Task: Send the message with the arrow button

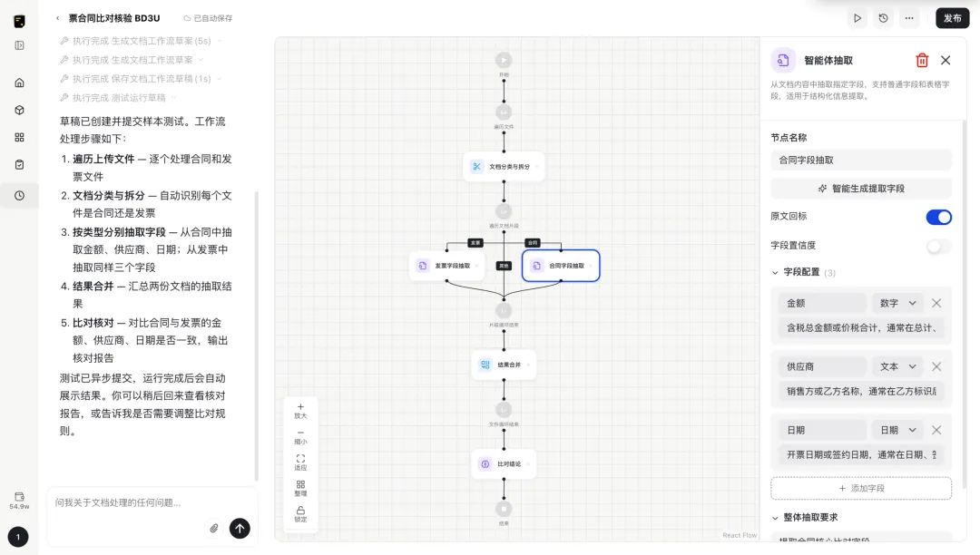Action: click(x=240, y=528)
